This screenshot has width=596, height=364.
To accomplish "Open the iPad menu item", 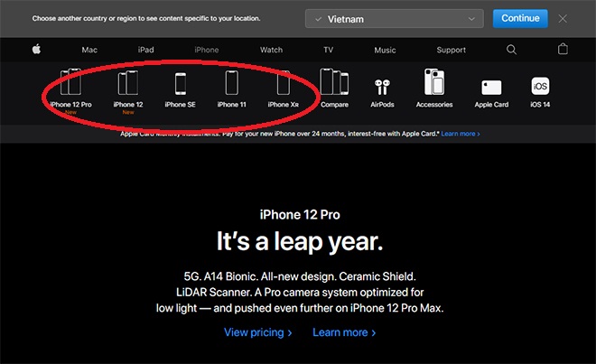I will click(146, 50).
